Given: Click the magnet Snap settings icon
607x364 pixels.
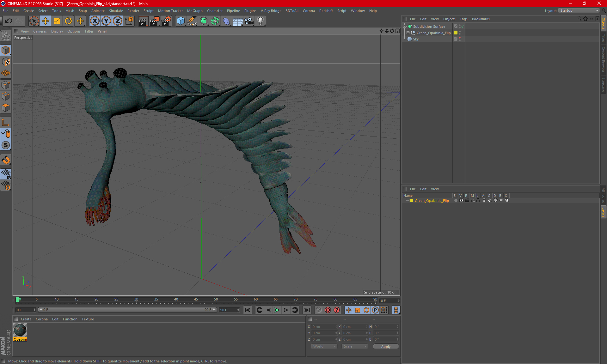Looking at the screenshot, I should tap(6, 160).
